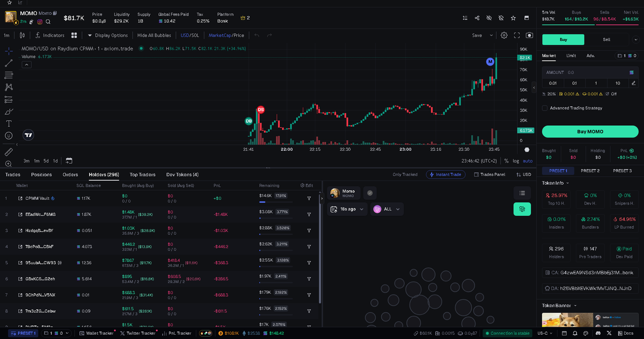Open the candlestick chart style selector
The image size is (644, 339).
[x=22, y=35]
